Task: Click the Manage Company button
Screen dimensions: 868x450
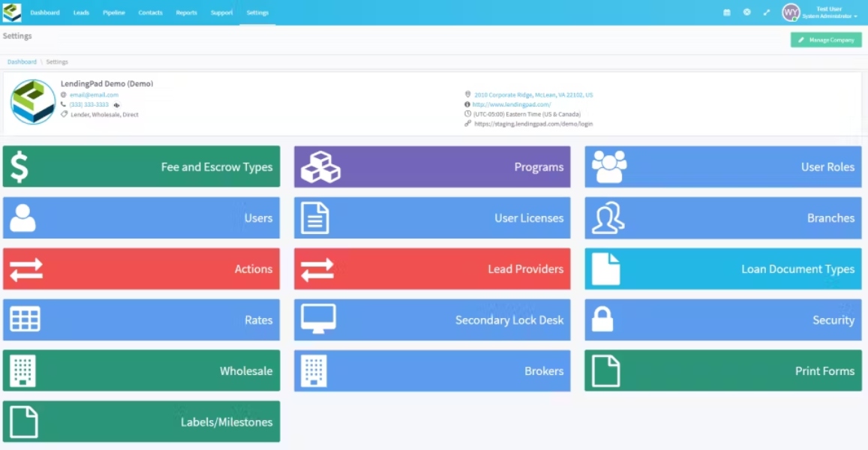Action: pyautogui.click(x=826, y=40)
